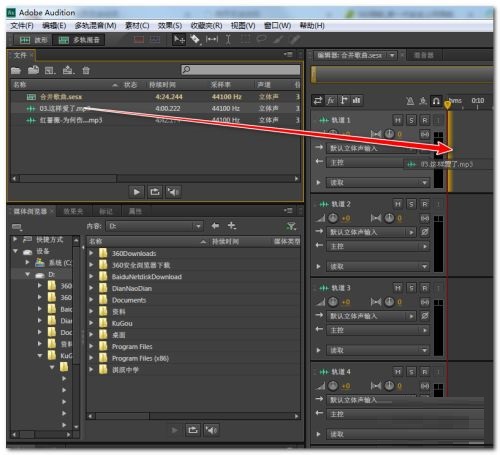Click the inputs/outputs icon in editor

(318, 100)
